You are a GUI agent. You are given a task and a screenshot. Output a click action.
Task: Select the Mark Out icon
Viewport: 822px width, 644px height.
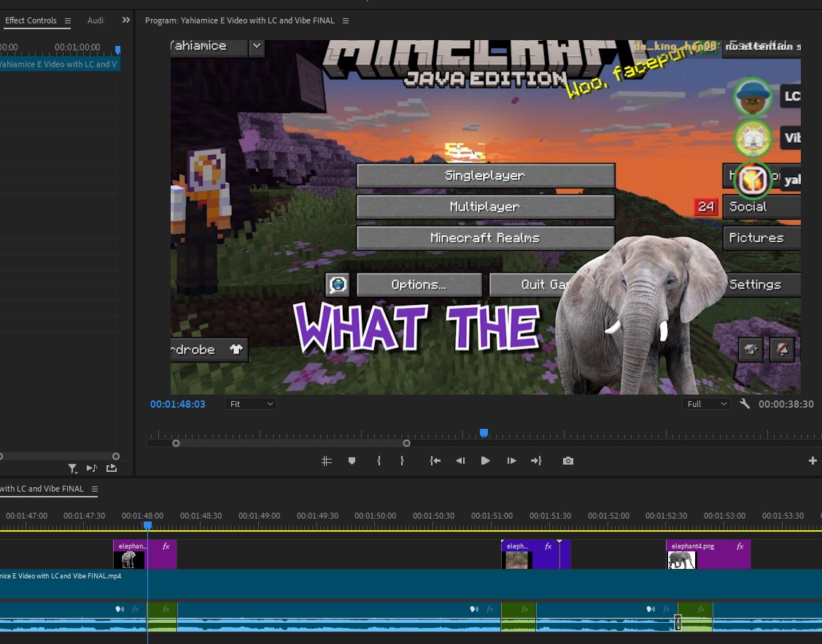click(402, 460)
